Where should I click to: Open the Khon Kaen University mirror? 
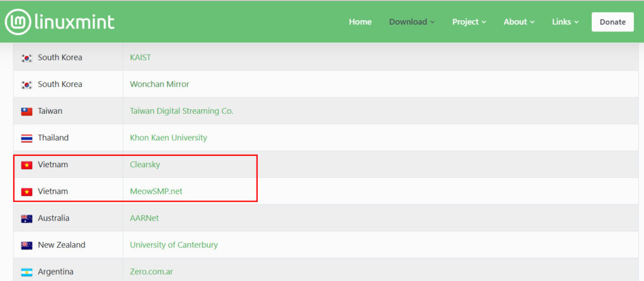pos(169,138)
